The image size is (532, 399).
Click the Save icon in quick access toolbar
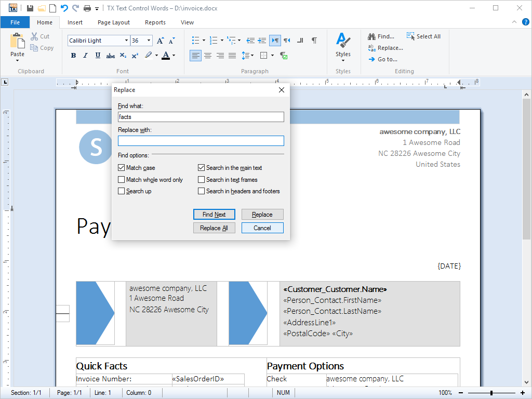[30, 8]
